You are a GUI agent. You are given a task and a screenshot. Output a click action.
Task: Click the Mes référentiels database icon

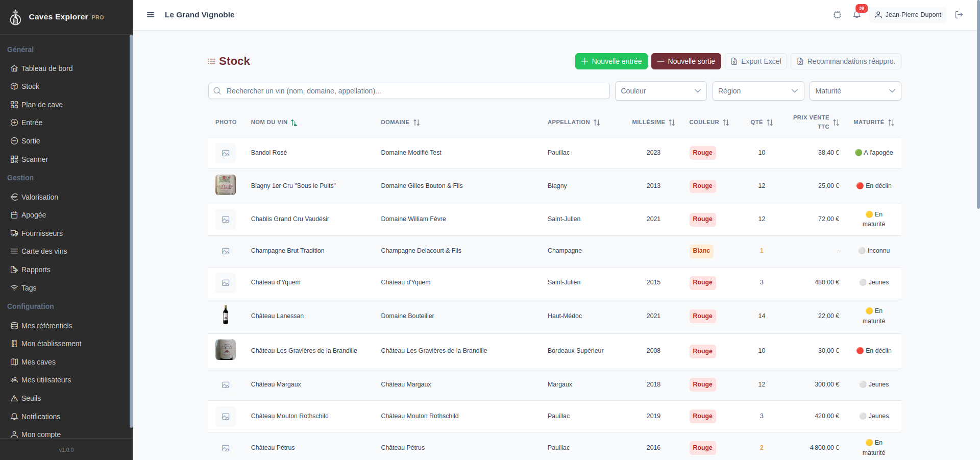tap(14, 326)
